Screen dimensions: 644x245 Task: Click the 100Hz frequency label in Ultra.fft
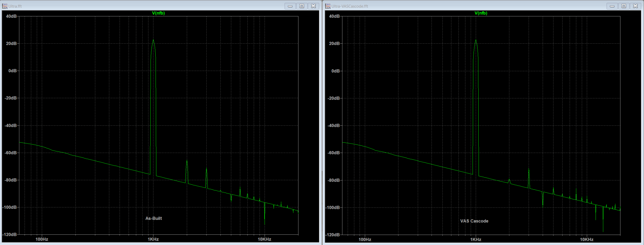tap(42, 239)
